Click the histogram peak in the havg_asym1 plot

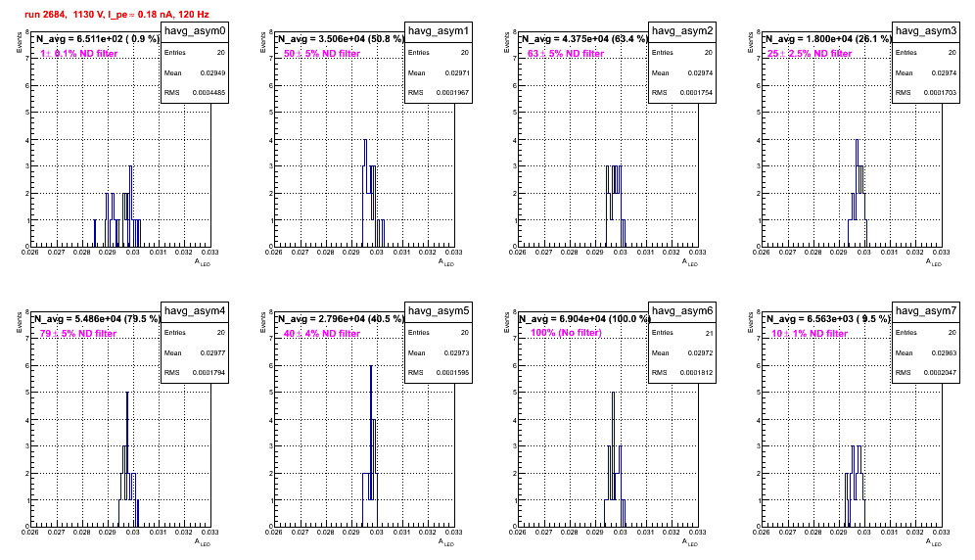(x=365, y=166)
